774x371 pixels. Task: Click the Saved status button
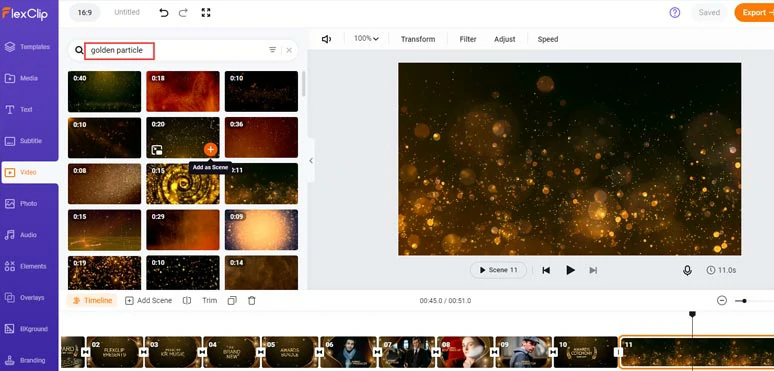709,13
